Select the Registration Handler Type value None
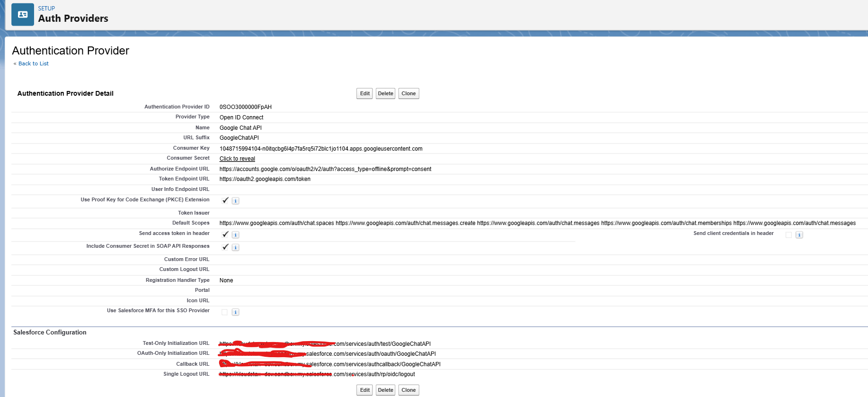This screenshot has height=397, width=868. [226, 280]
